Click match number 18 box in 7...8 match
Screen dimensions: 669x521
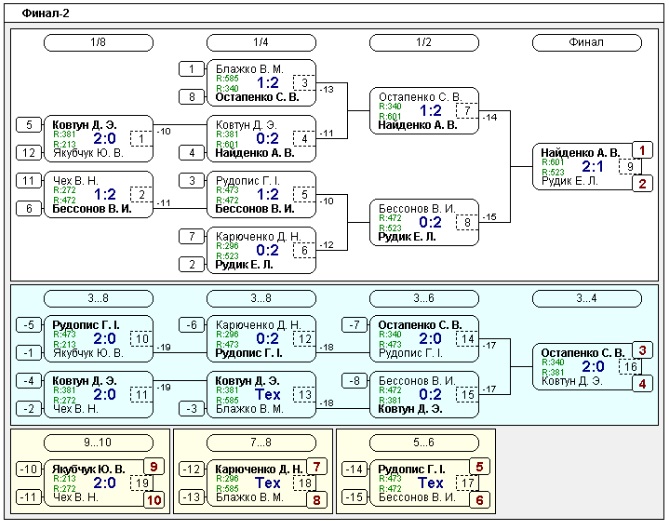pyautogui.click(x=304, y=483)
